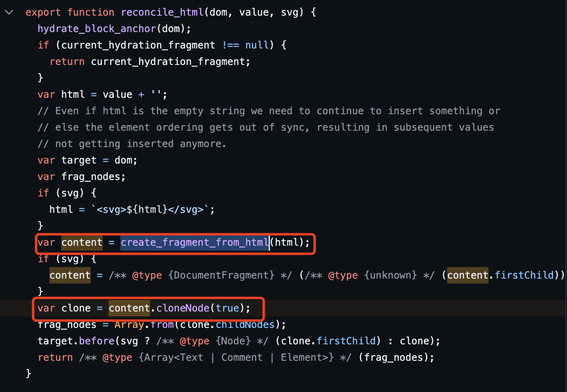Click value in the var html line
Viewport: 567px width, 392px height.
(117, 95)
